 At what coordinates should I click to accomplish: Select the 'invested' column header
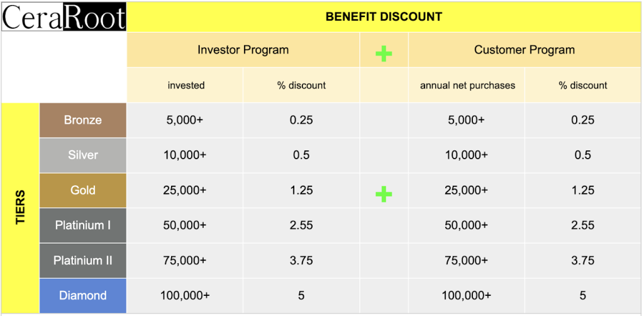click(x=185, y=85)
